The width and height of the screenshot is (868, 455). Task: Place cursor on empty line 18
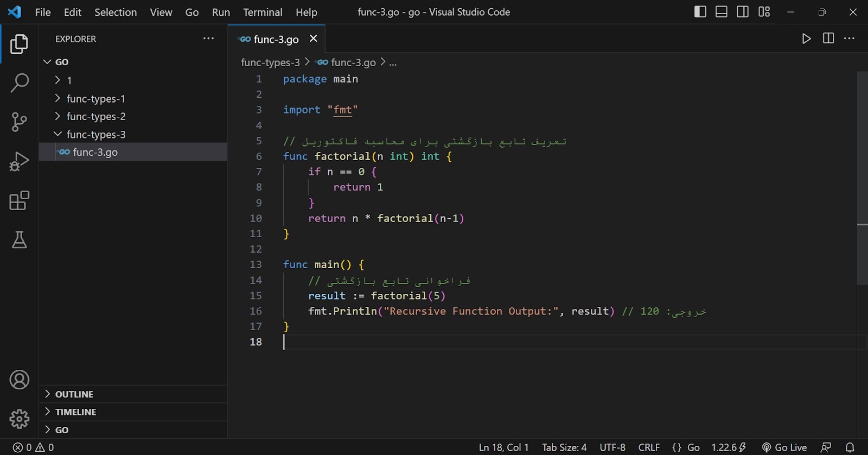570,342
